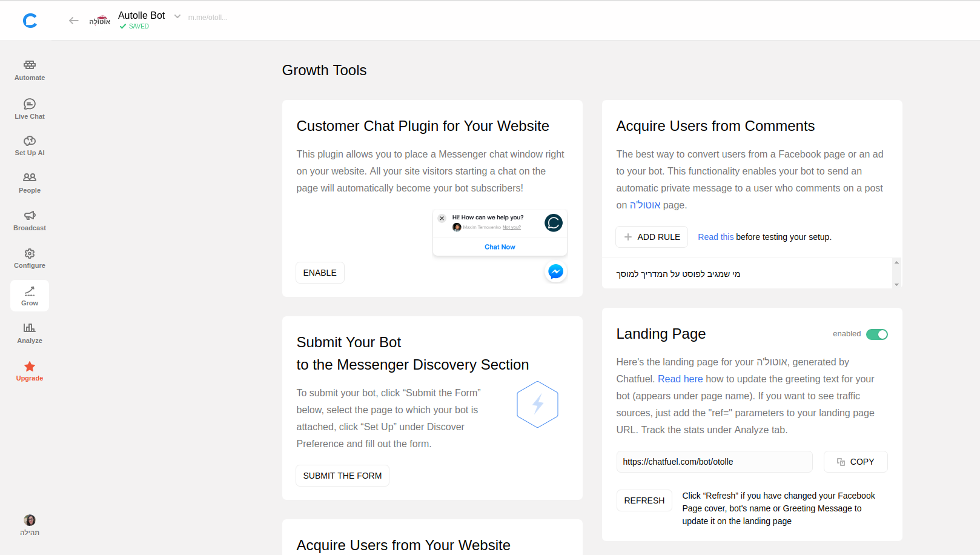Select the Grow tab in the sidebar

(x=30, y=296)
